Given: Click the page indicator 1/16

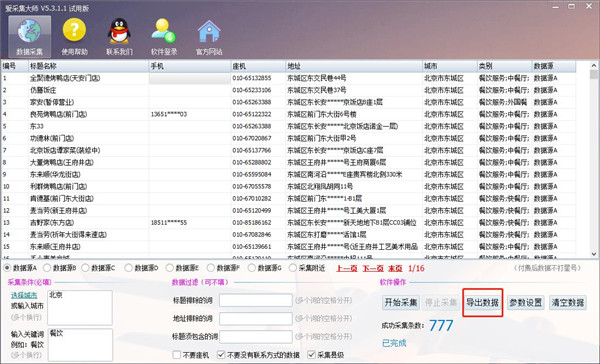Looking at the screenshot, I should 416,268.
